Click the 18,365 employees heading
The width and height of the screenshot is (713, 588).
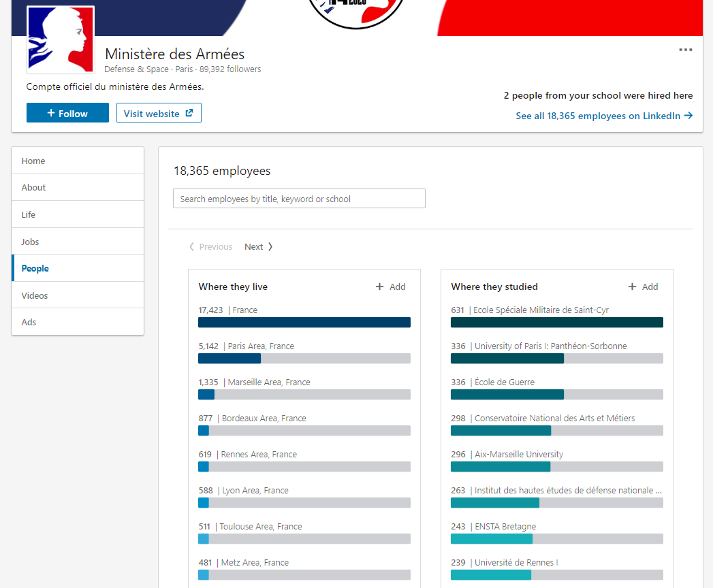pos(222,171)
